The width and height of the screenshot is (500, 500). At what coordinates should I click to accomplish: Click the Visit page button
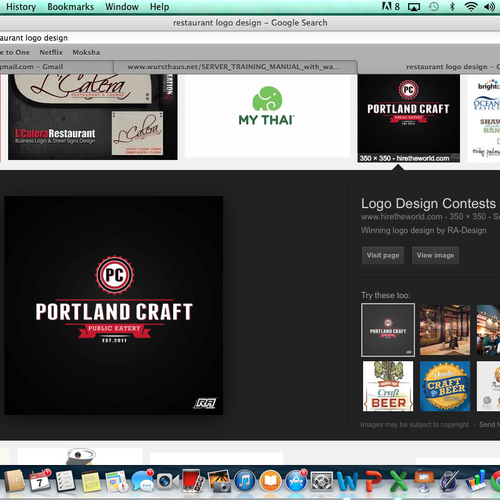pos(383,255)
